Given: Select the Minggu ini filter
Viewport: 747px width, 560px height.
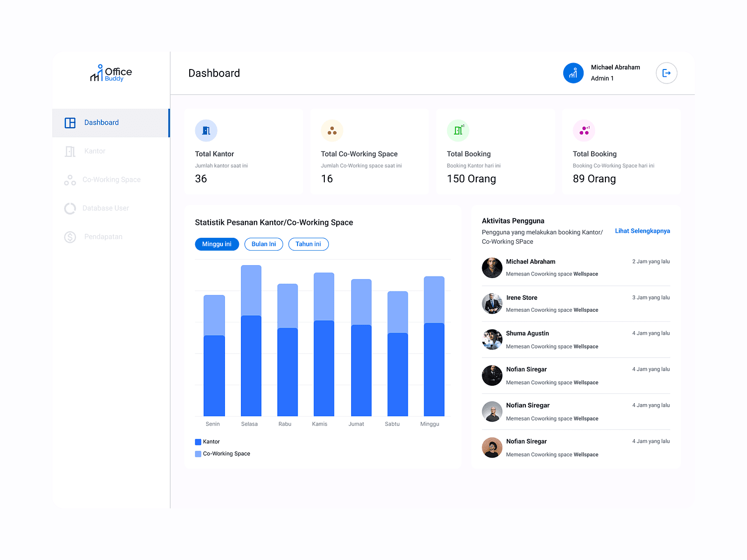Looking at the screenshot, I should pyautogui.click(x=217, y=244).
